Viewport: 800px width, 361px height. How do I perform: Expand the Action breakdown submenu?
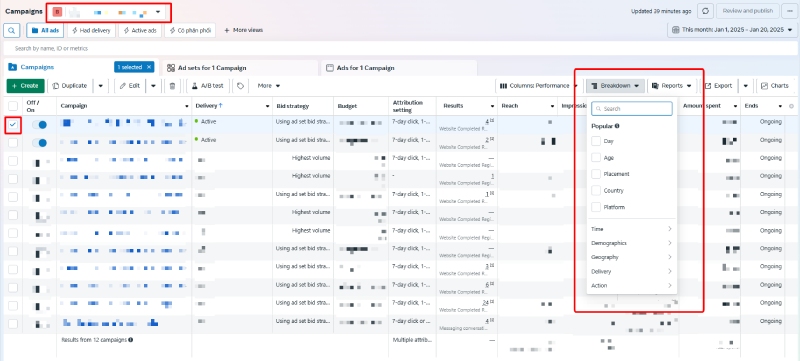[x=632, y=286]
